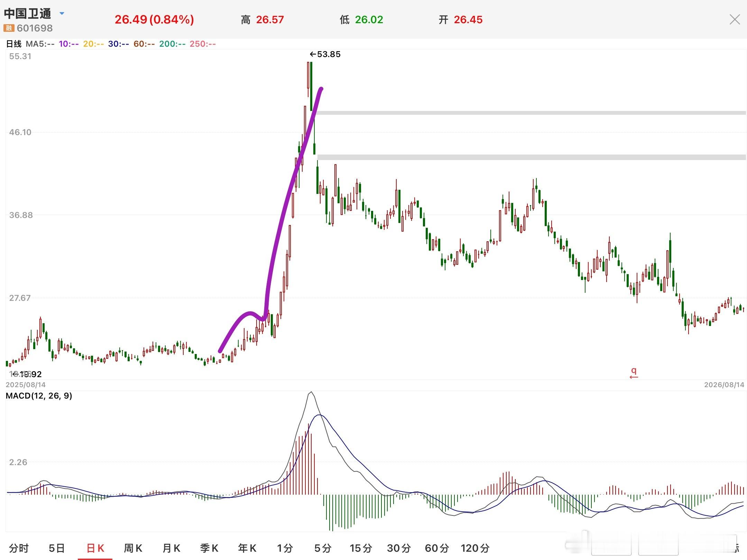Click the price 26.49 (0.84%)
Screen dimensions: 747x560
pos(154,19)
